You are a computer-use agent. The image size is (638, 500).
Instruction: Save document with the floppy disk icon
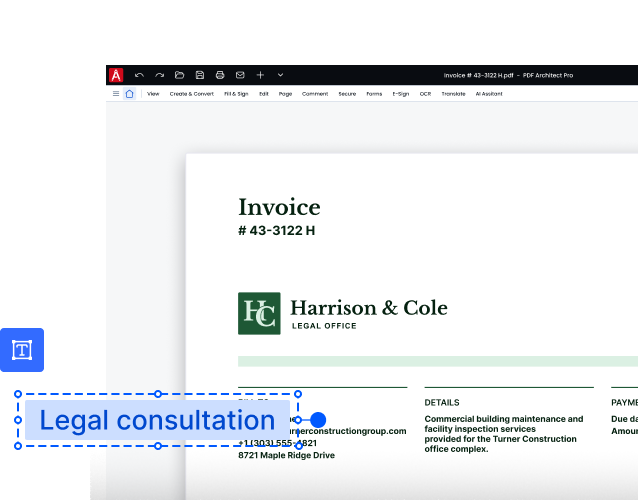pyautogui.click(x=200, y=75)
